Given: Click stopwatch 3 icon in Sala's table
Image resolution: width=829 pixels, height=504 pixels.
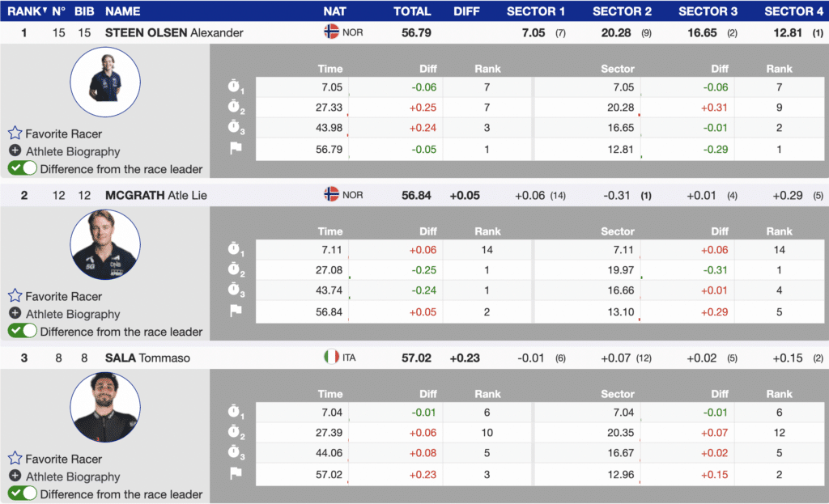Looking at the screenshot, I should coord(236,453).
